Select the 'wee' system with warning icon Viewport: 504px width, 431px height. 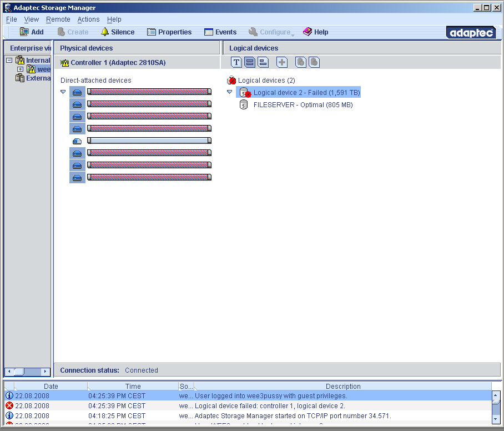pyautogui.click(x=38, y=69)
